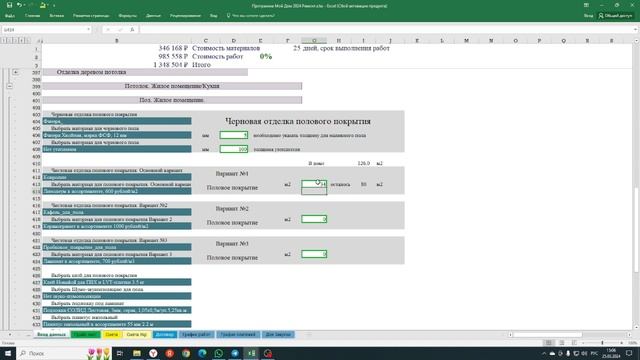
Task: Save the workbook via the quick-access Save icon
Action: coord(9,5)
